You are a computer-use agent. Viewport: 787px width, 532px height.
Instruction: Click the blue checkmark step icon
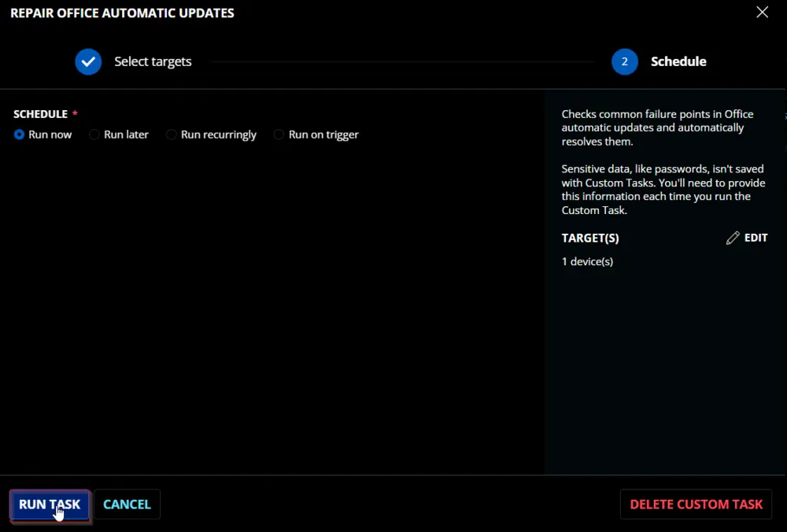[x=88, y=61]
